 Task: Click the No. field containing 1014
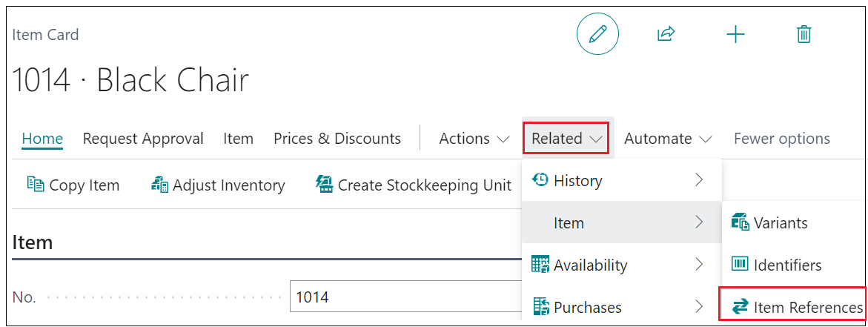tap(405, 297)
